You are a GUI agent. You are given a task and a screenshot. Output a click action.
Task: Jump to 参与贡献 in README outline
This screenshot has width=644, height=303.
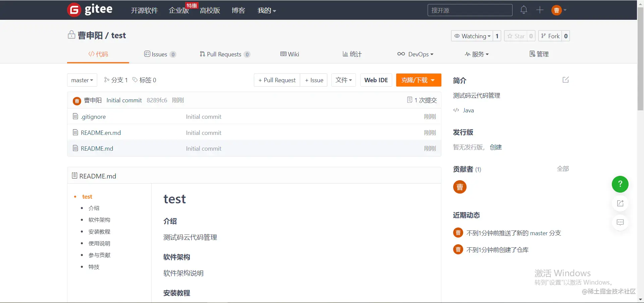pos(99,255)
